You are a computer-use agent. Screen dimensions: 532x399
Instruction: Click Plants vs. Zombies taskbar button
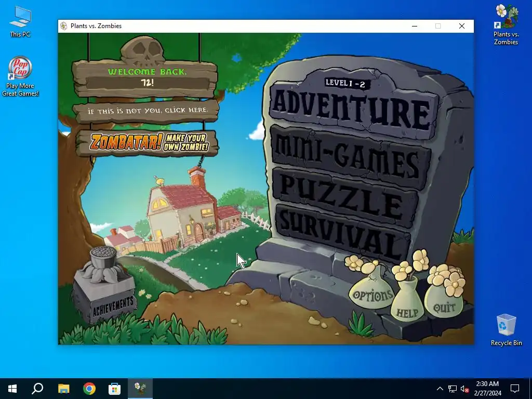140,389
